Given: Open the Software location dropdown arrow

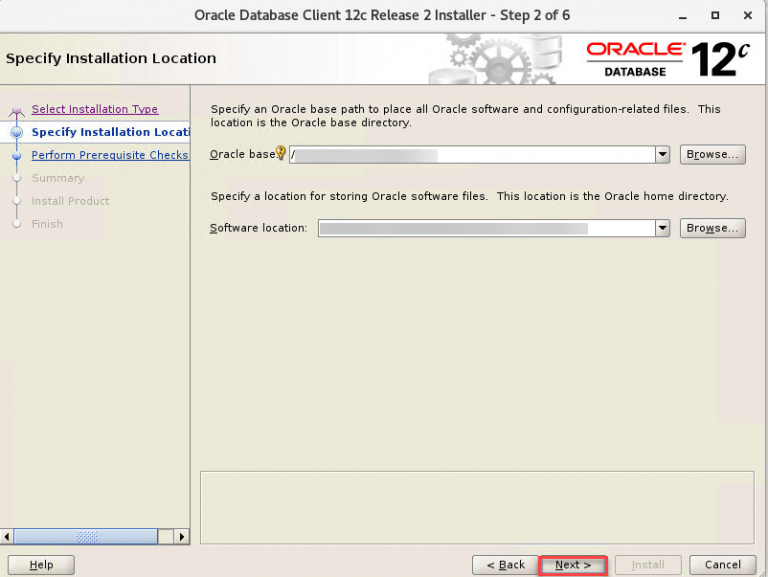Looking at the screenshot, I should [x=662, y=228].
